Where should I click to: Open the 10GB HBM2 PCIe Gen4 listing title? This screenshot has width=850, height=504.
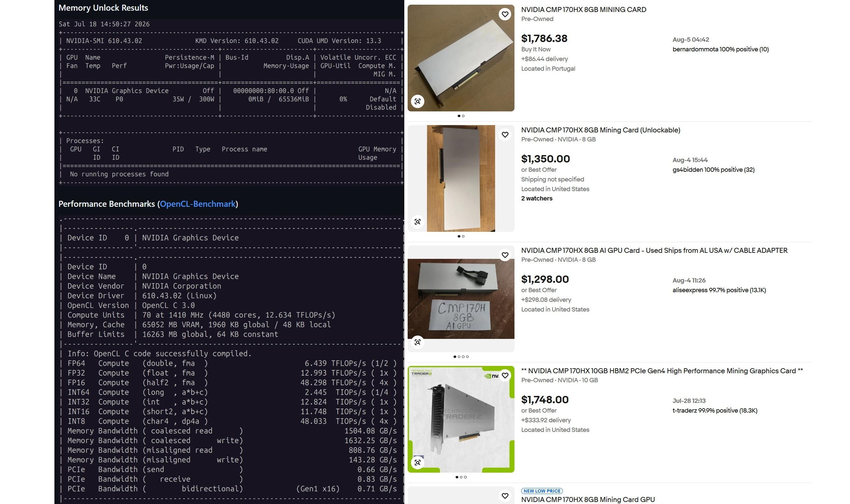tap(662, 371)
